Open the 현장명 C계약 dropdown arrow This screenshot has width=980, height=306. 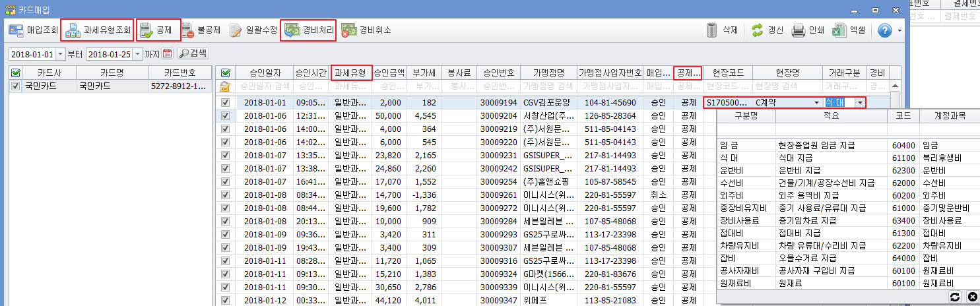(817, 103)
